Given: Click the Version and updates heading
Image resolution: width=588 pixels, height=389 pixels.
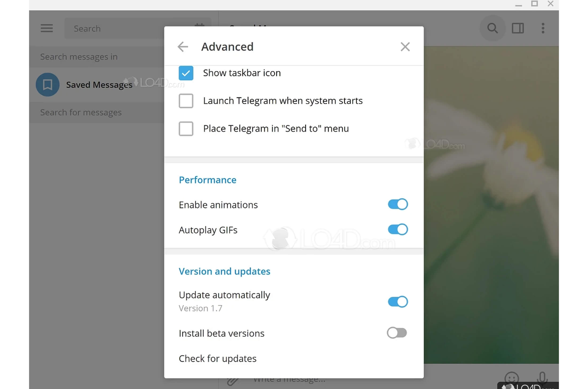Looking at the screenshot, I should (224, 271).
